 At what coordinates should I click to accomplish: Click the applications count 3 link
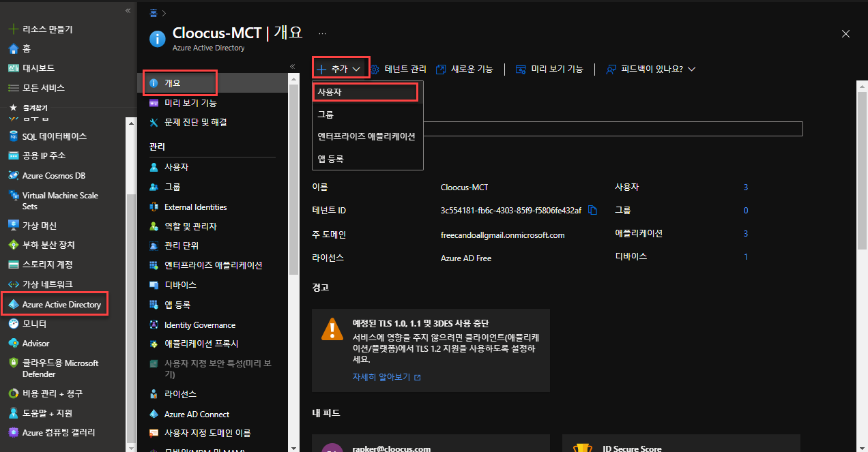point(746,234)
